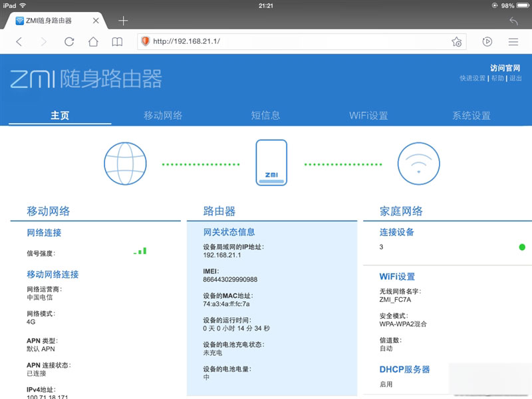Open the browser hamburger menu

coord(514,41)
